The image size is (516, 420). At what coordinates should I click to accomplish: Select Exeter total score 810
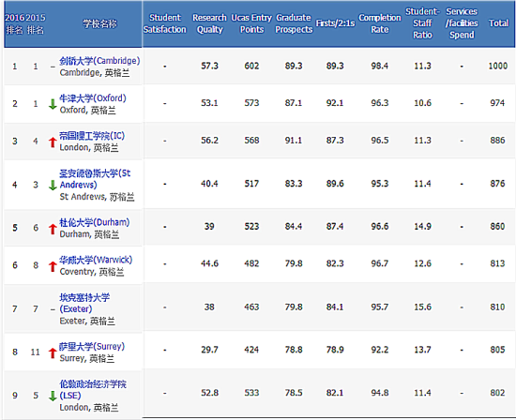pyautogui.click(x=497, y=307)
